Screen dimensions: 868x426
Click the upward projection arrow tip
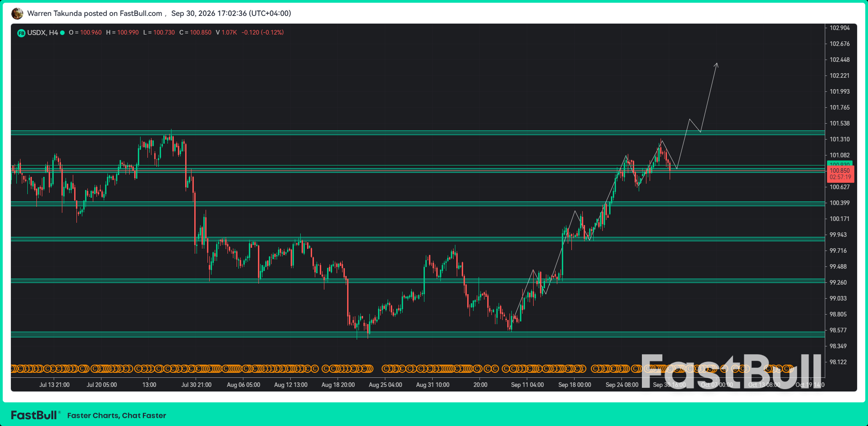pyautogui.click(x=717, y=64)
